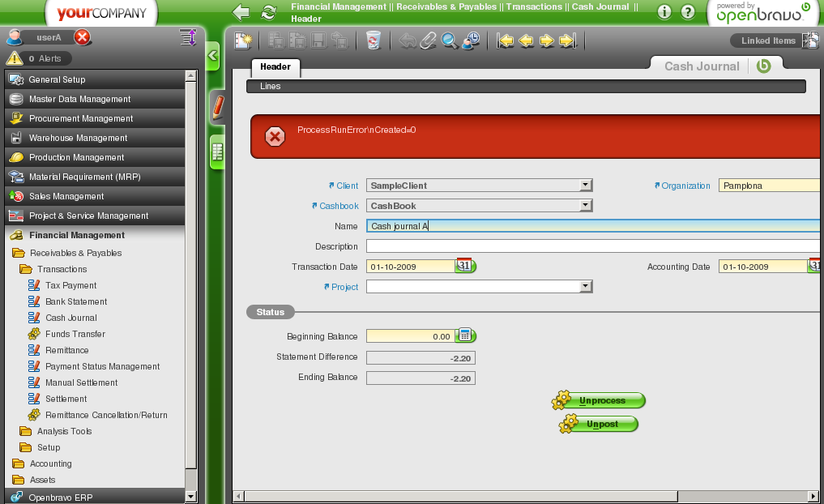Click the Unpost button
This screenshot has width=824, height=504.
(x=602, y=424)
